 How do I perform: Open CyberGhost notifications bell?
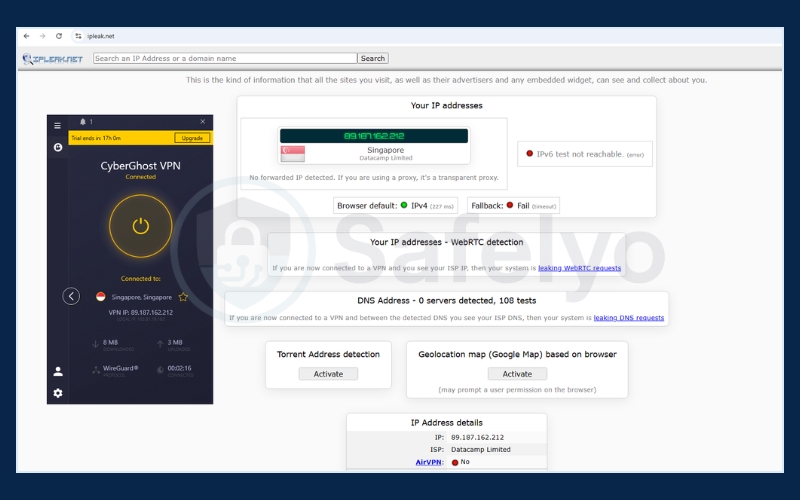click(x=83, y=121)
